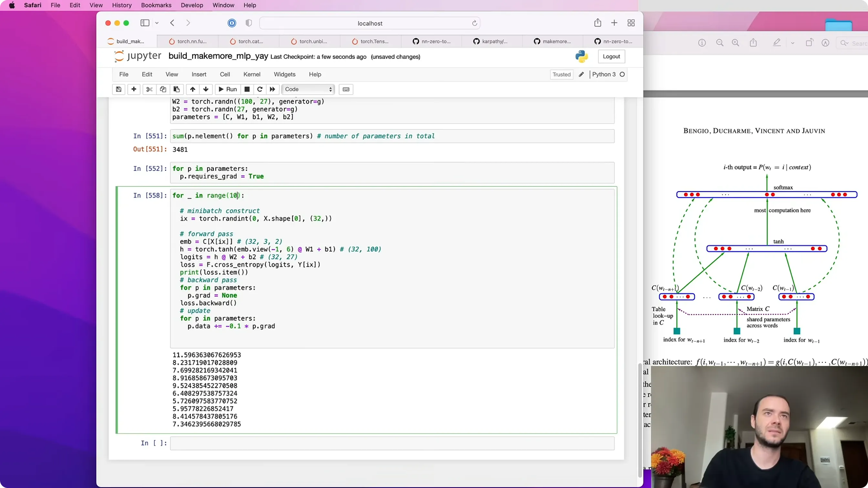868x488 pixels.
Task: Cut selected cells with the scissors icon
Action: tap(149, 89)
